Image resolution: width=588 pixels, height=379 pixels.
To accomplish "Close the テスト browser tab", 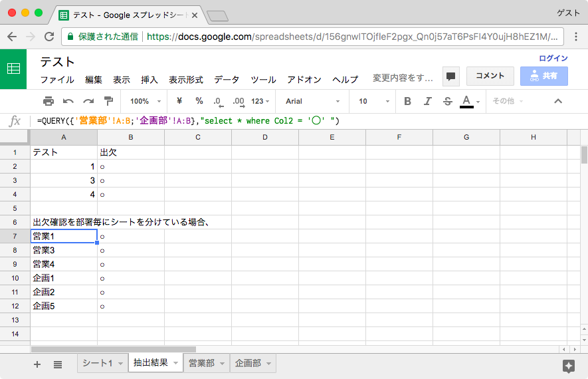I will coord(194,15).
